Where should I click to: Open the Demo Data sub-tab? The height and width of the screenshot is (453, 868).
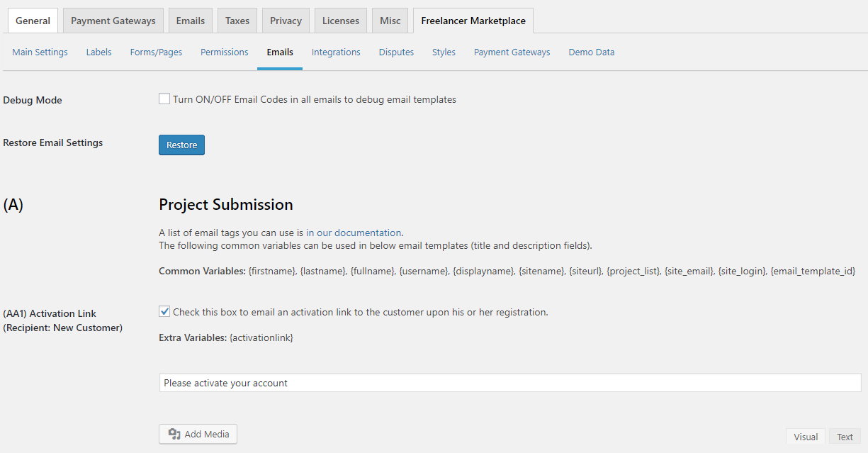pyautogui.click(x=592, y=52)
